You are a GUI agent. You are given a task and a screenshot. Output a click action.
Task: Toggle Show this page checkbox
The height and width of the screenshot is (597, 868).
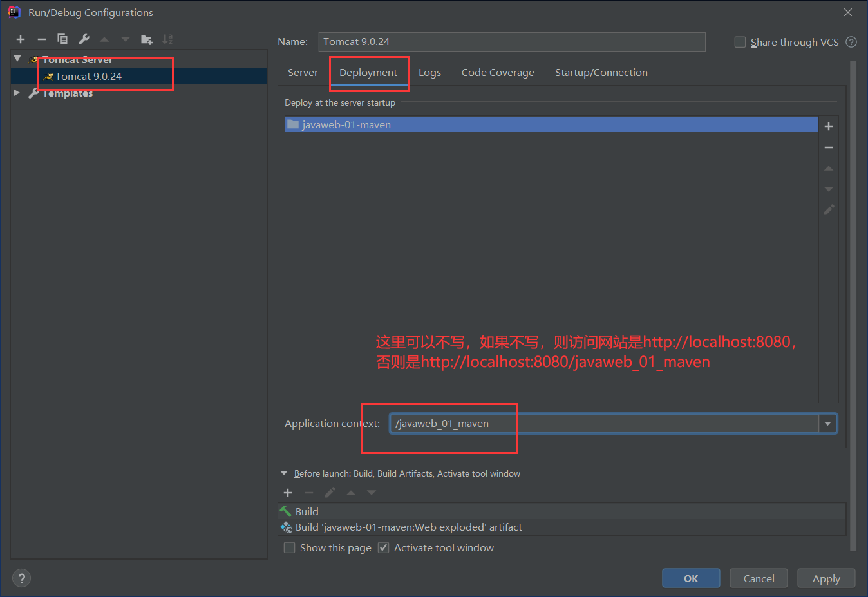tap(290, 547)
